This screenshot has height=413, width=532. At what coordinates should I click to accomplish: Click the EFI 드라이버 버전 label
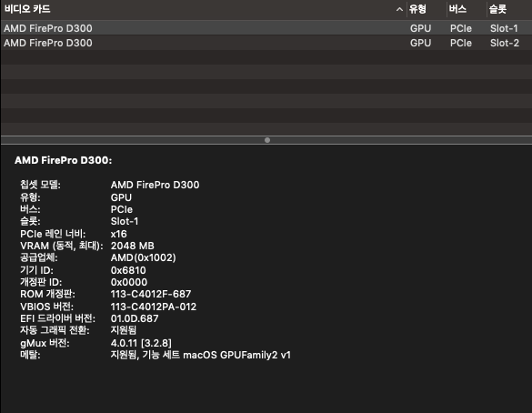click(57, 318)
